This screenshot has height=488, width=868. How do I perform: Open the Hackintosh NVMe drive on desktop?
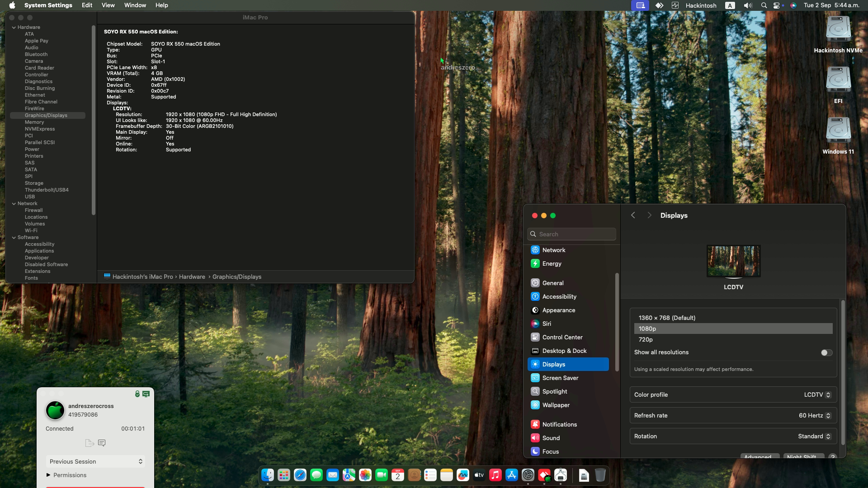pyautogui.click(x=838, y=34)
